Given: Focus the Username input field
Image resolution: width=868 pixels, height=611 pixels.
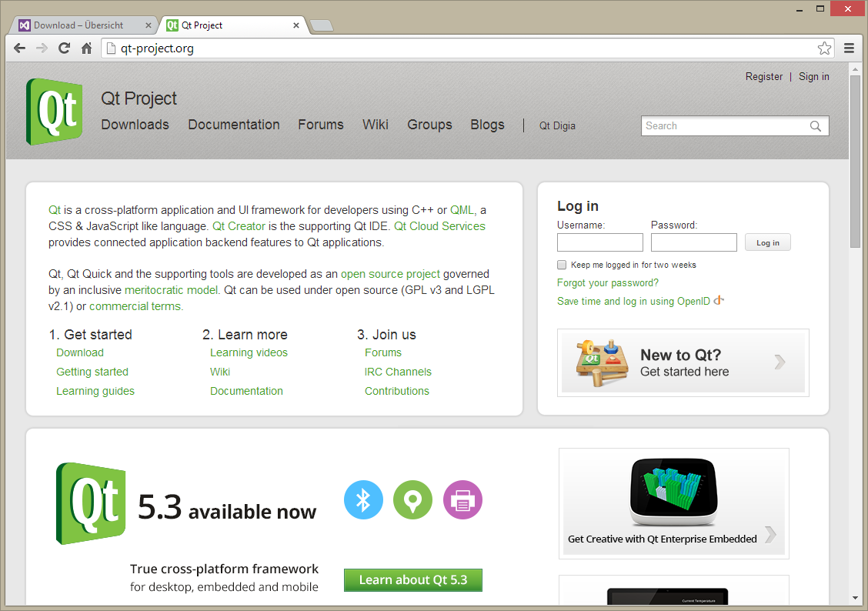Looking at the screenshot, I should point(599,242).
